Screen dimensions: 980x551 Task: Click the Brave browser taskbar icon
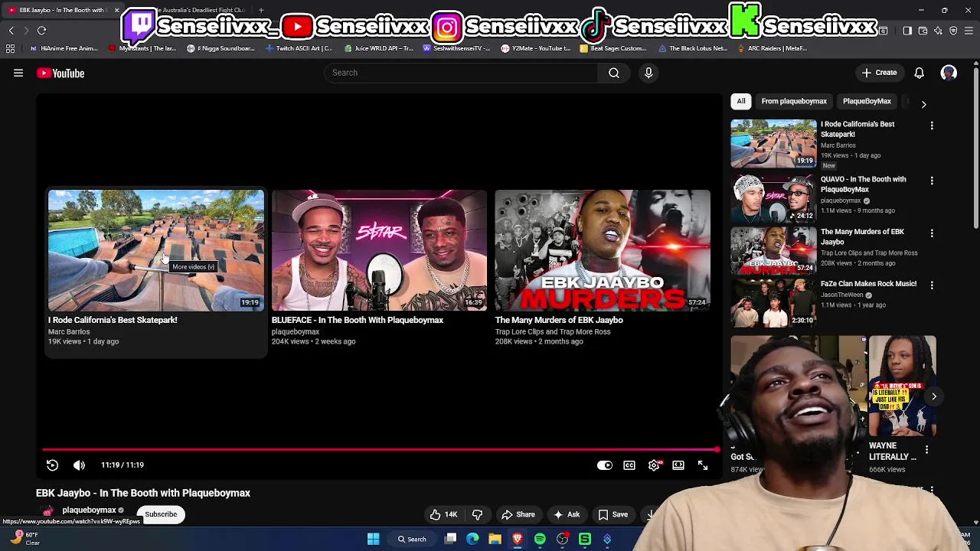pos(518,540)
